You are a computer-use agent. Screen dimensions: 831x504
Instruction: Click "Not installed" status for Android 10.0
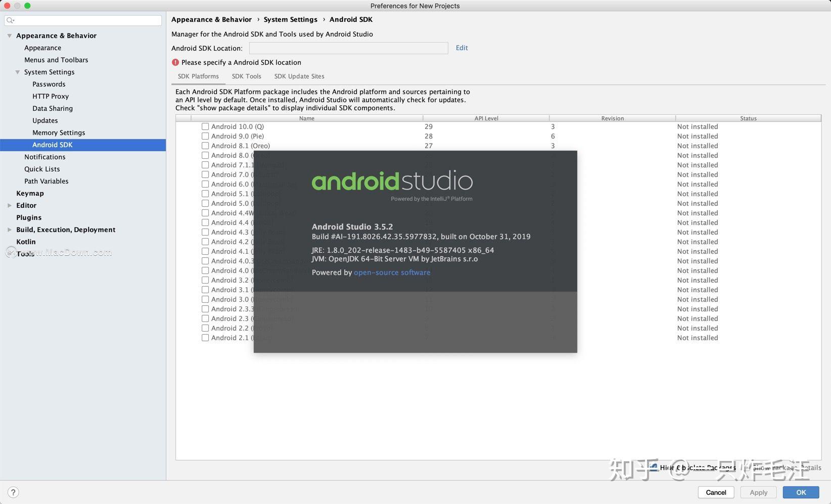pos(698,126)
